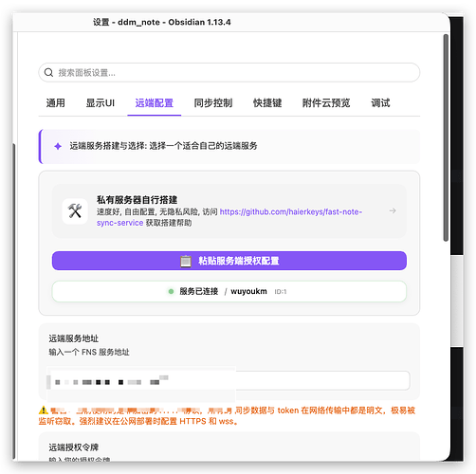This screenshot has height=474, width=476.
Task: Open the 同步控制 tab
Action: 213,103
